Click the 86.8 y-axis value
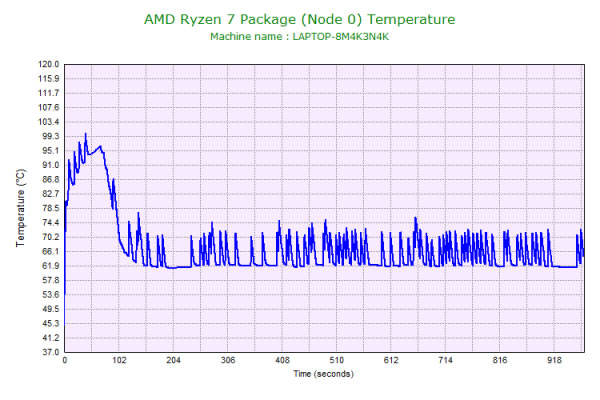Screen dimensions: 600x400 click(x=51, y=180)
